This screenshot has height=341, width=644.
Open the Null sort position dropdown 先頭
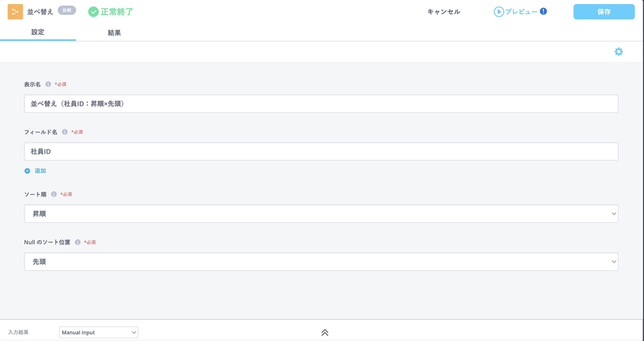point(321,262)
